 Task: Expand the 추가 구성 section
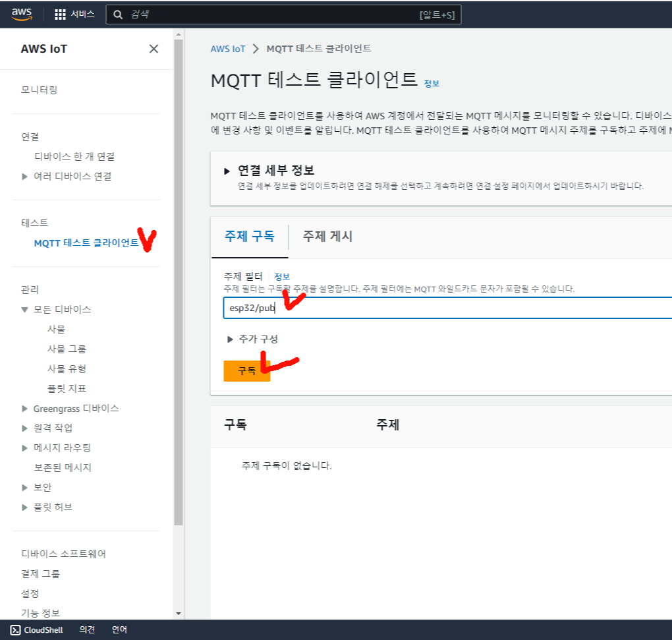point(230,339)
